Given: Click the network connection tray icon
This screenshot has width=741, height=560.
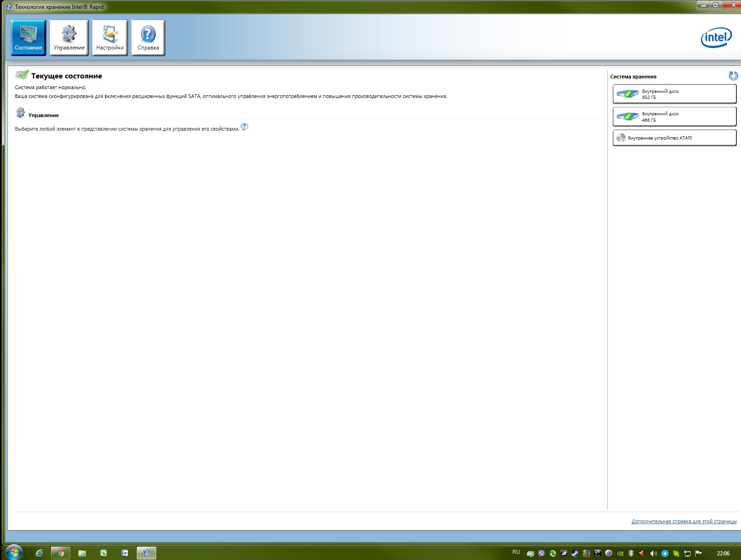Looking at the screenshot, I should (x=687, y=553).
